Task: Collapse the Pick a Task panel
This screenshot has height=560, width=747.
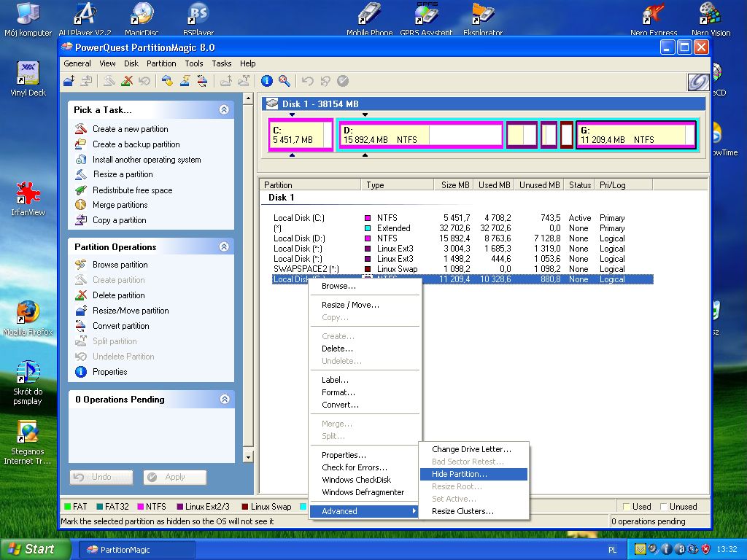Action: [224, 109]
